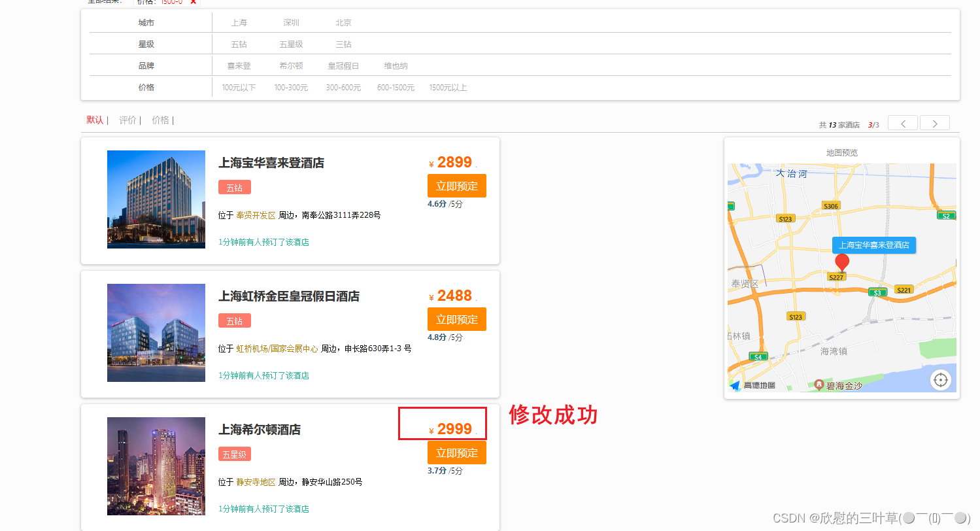Click the S3 highway badge on map
The image size is (980, 531).
pyautogui.click(x=877, y=292)
